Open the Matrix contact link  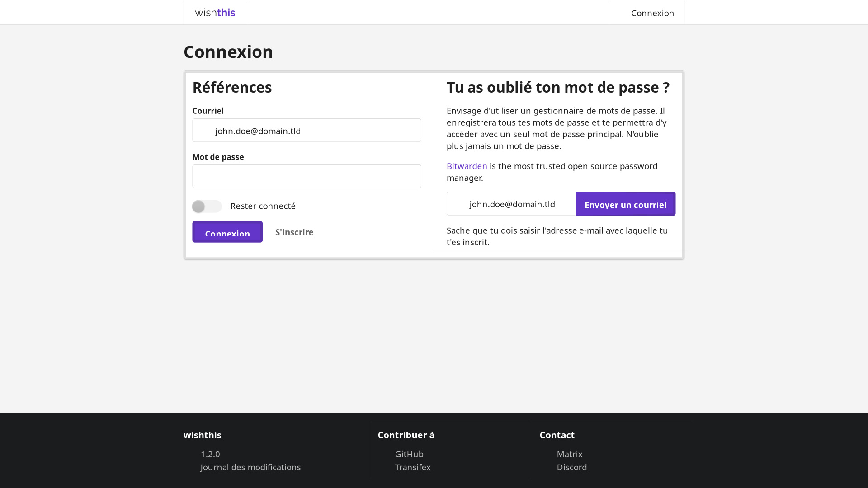569,454
